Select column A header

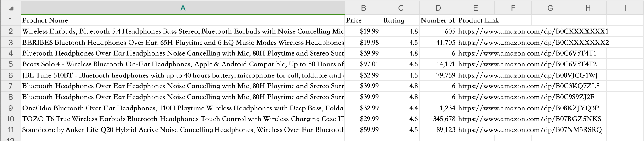(x=183, y=8)
